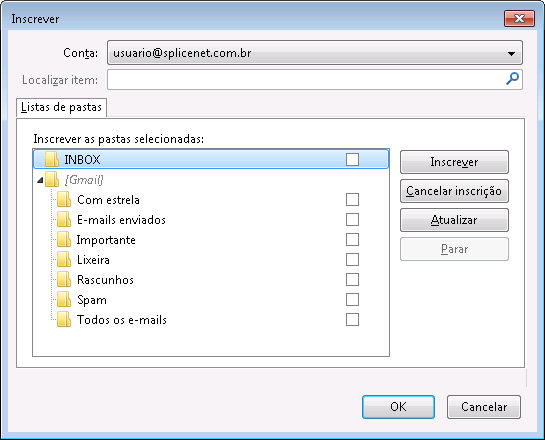Click the Inscrever button
Screen dimensions: 545x440
(x=454, y=162)
